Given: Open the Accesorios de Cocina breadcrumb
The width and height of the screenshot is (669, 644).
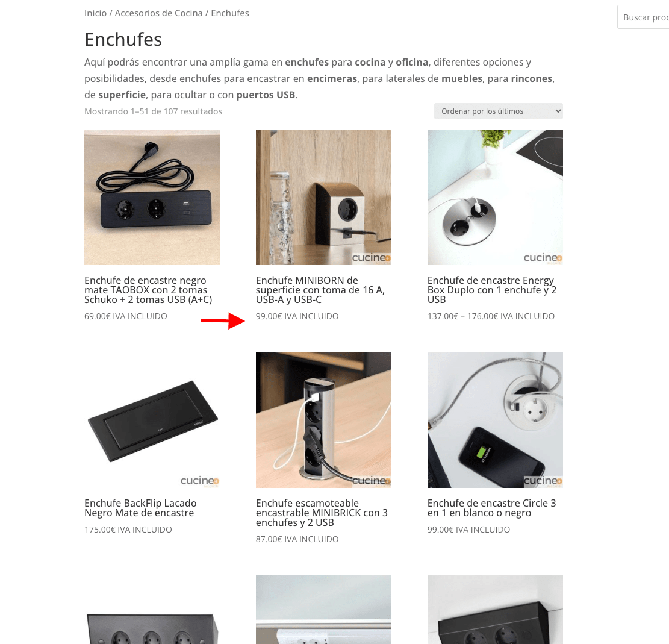Looking at the screenshot, I should click(x=159, y=13).
